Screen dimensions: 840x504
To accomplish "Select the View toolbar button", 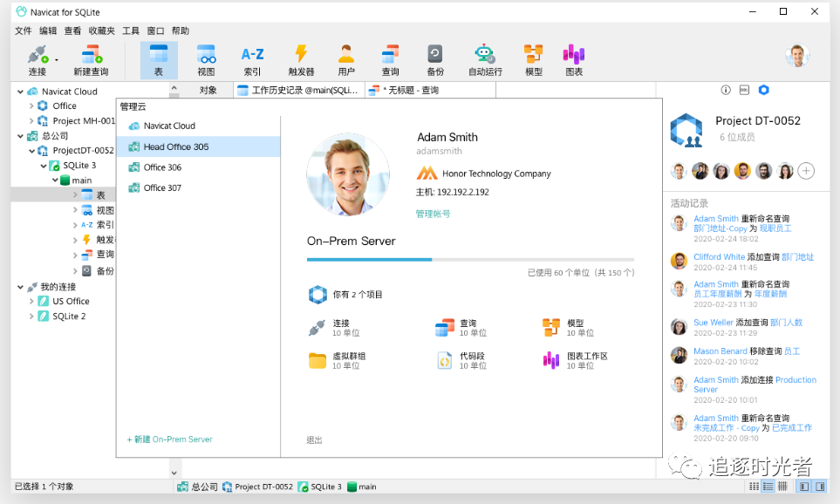I will coord(206,60).
